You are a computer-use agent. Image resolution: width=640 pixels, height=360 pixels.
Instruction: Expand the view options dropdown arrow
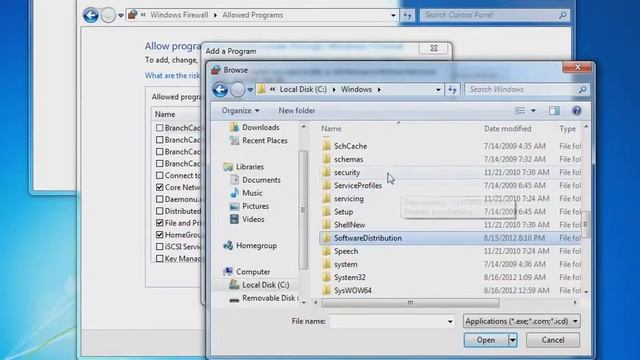(533, 111)
